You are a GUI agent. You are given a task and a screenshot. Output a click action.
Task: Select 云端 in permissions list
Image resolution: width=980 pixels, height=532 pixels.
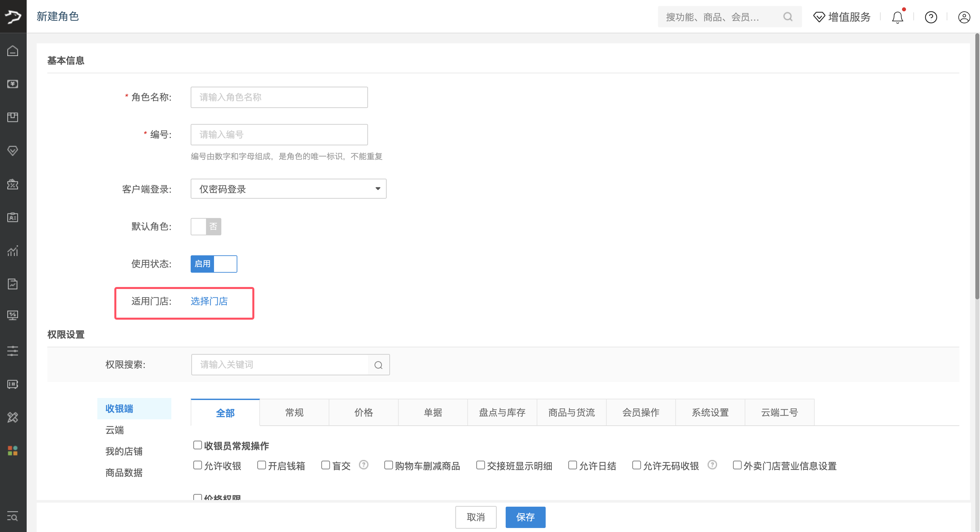pyautogui.click(x=115, y=430)
